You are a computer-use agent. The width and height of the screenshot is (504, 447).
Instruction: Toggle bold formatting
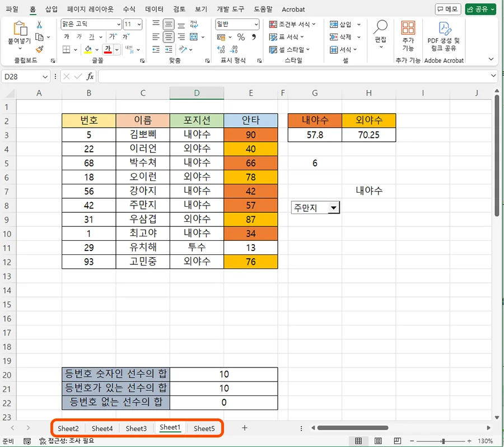tap(67, 36)
